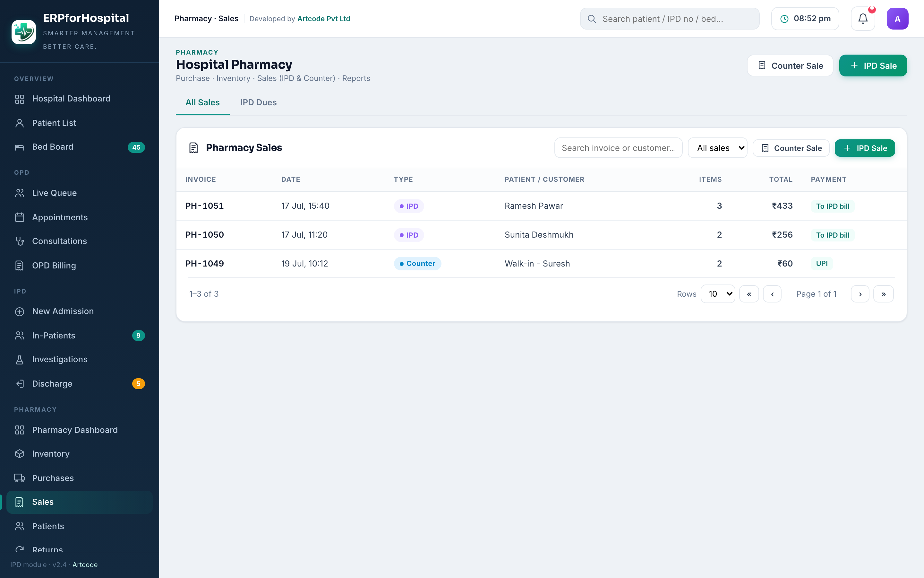Click the Inventory box icon
This screenshot has width=924, height=578.
click(x=20, y=454)
